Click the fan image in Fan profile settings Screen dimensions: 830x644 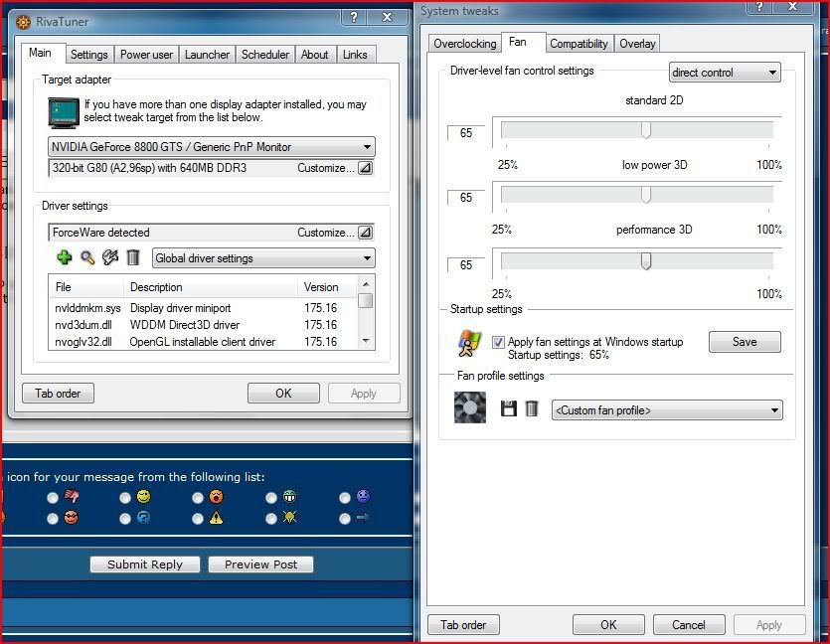(470, 407)
